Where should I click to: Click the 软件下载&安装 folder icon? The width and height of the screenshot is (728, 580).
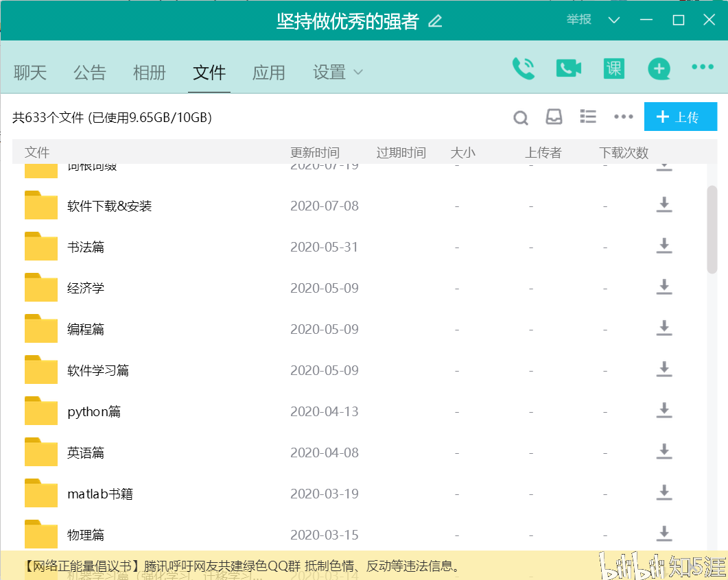pyautogui.click(x=41, y=205)
